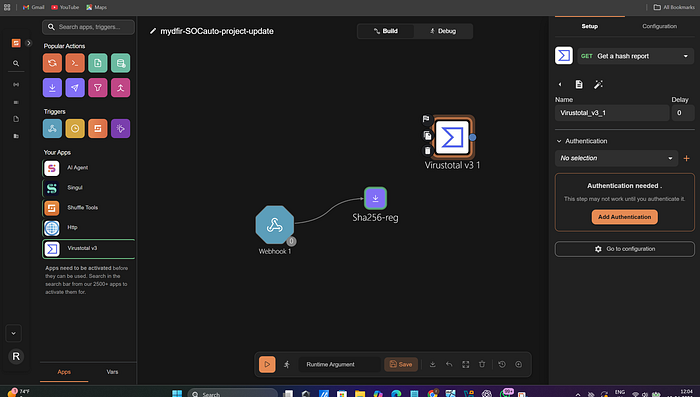700x397 pixels.
Task: Select Shuffle Tools app
Action: [x=88, y=208]
